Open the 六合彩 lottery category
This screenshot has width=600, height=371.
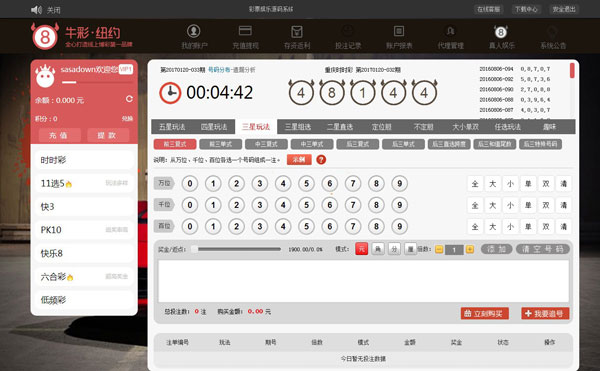84,277
